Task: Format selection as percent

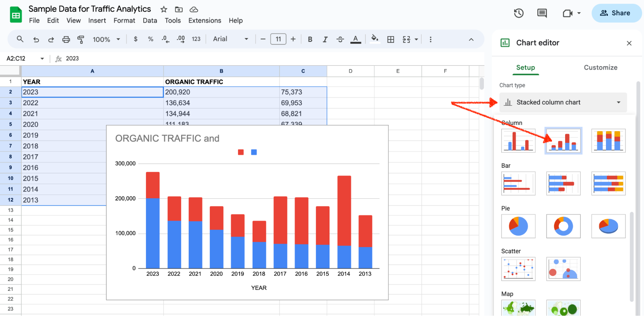Action: click(150, 39)
